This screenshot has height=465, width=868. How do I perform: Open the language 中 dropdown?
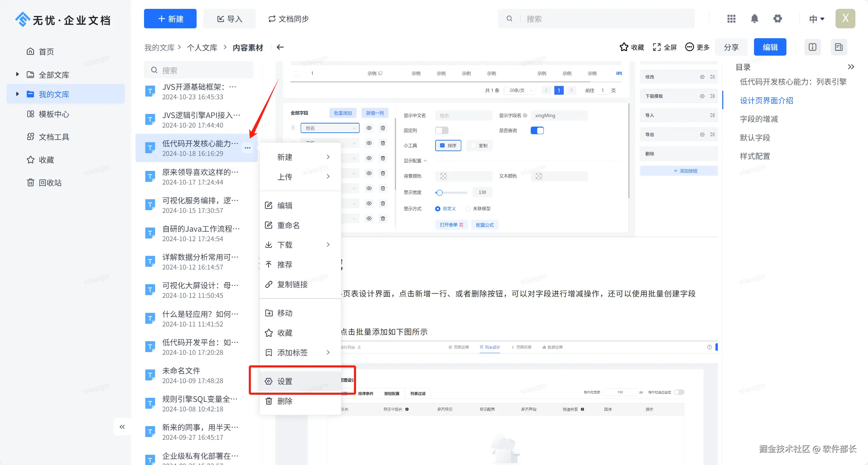816,19
